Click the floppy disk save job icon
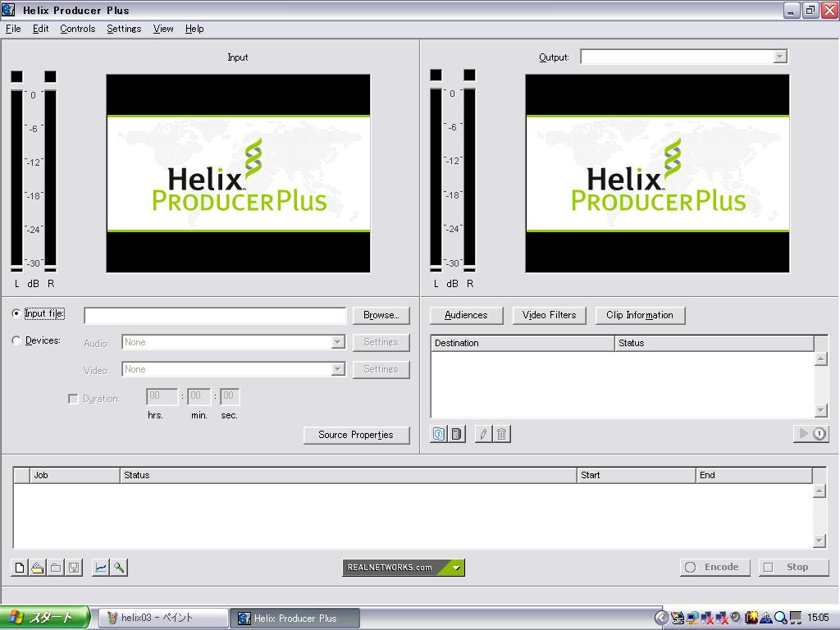 pos(74,568)
